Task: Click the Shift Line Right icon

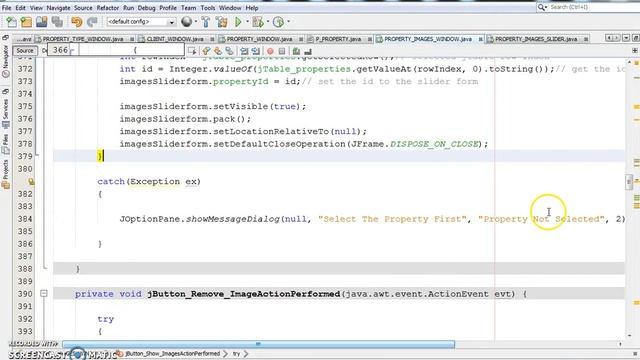Action: click(256, 51)
